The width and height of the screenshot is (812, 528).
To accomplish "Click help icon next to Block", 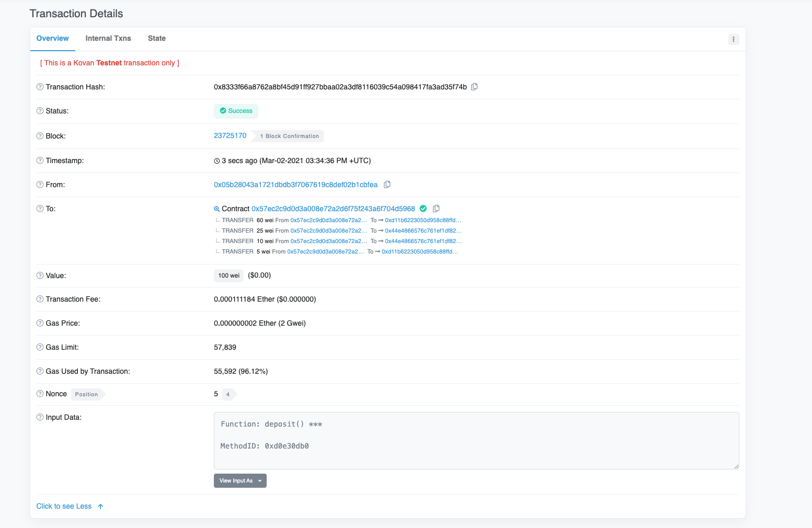I will [40, 136].
